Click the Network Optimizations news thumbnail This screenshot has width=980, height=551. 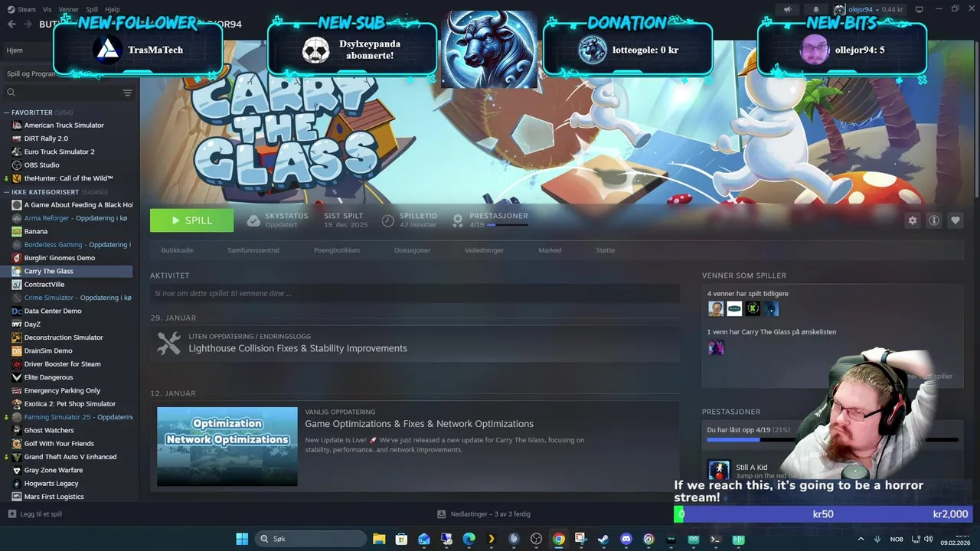[227, 446]
